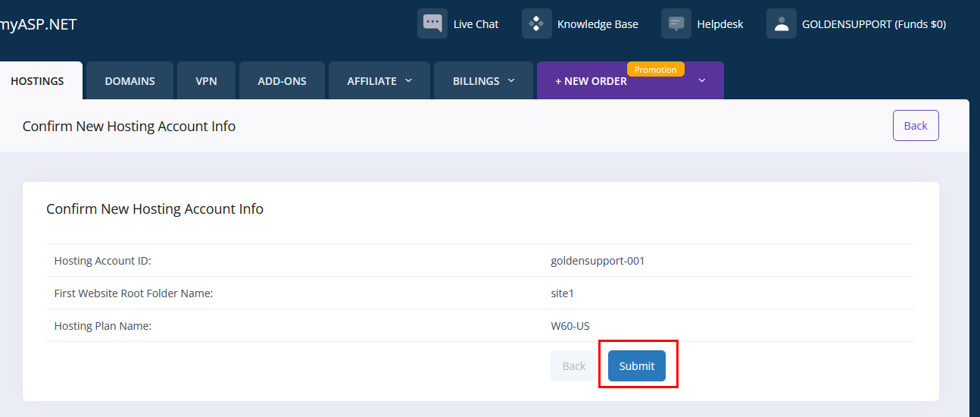980x417 pixels.
Task: Expand the BILLINGS dropdown chevron
Action: [x=511, y=80]
